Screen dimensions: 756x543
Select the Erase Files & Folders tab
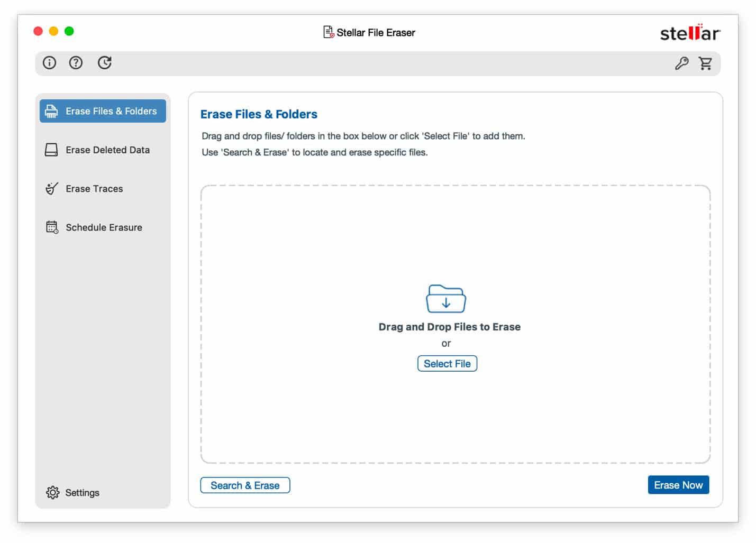pyautogui.click(x=103, y=111)
